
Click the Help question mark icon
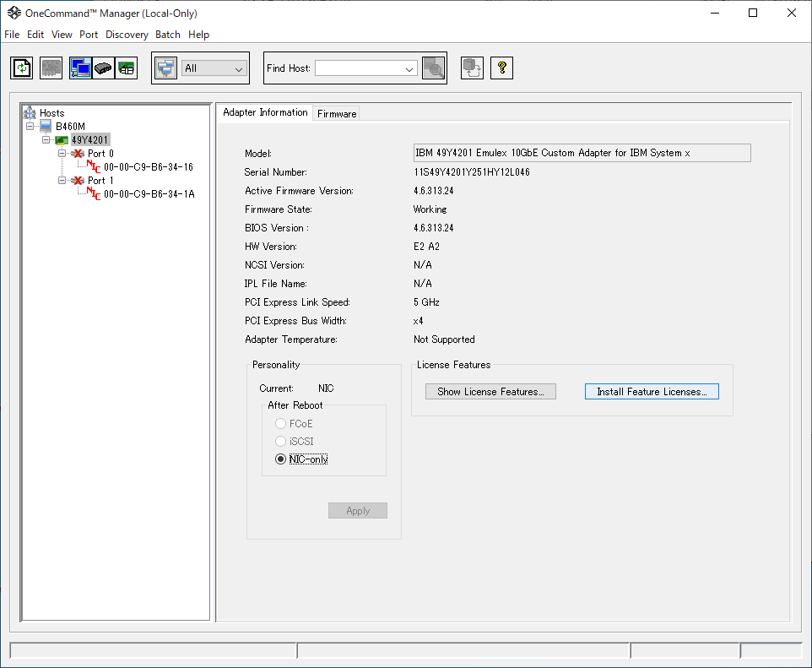(x=501, y=68)
